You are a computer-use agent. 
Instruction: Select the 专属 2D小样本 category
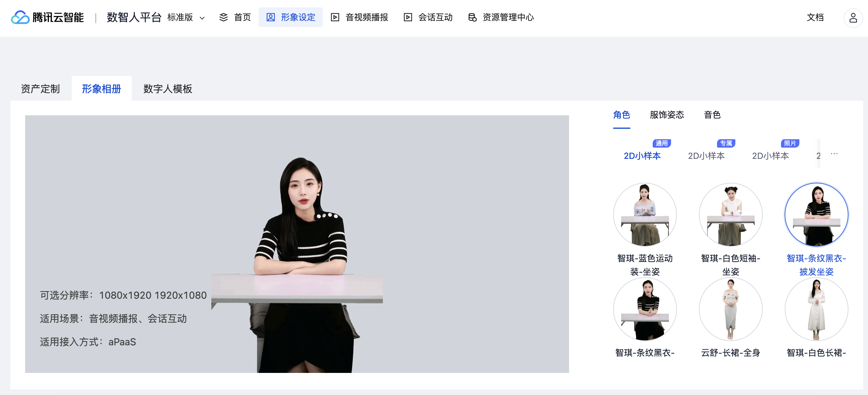pos(706,155)
